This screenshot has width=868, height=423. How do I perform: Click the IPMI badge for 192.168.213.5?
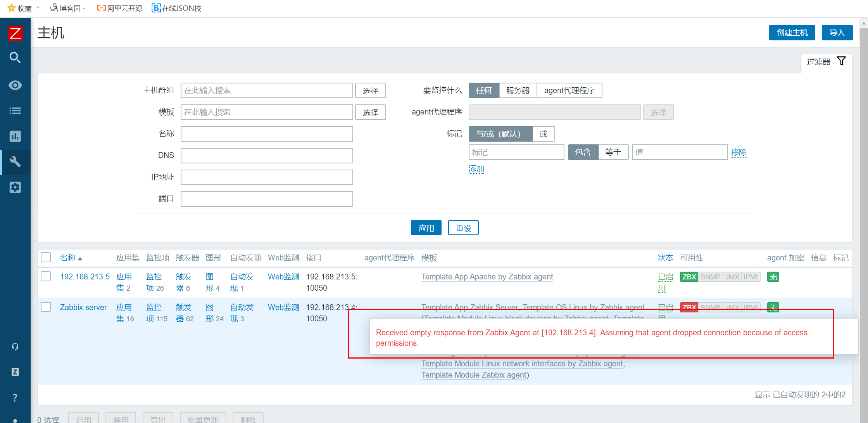[x=751, y=277]
